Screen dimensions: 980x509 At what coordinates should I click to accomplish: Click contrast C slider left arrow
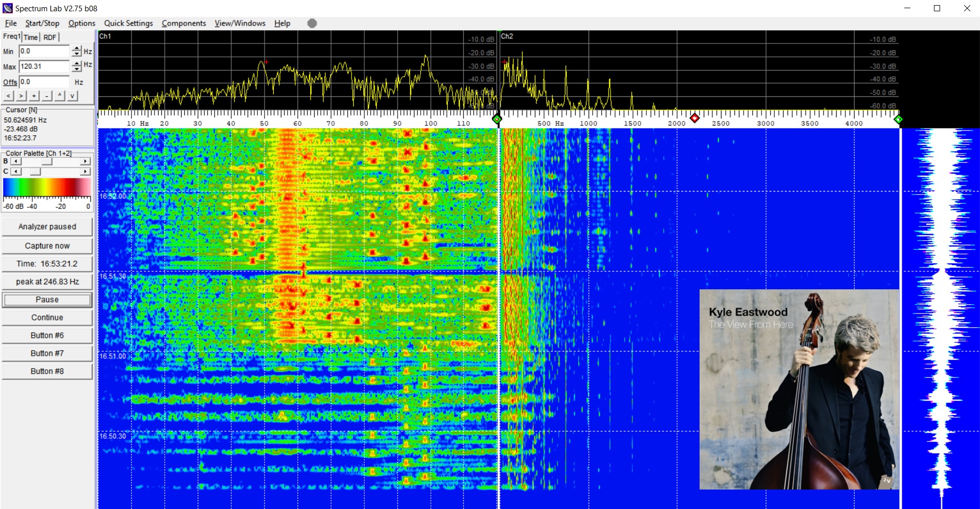(16, 172)
